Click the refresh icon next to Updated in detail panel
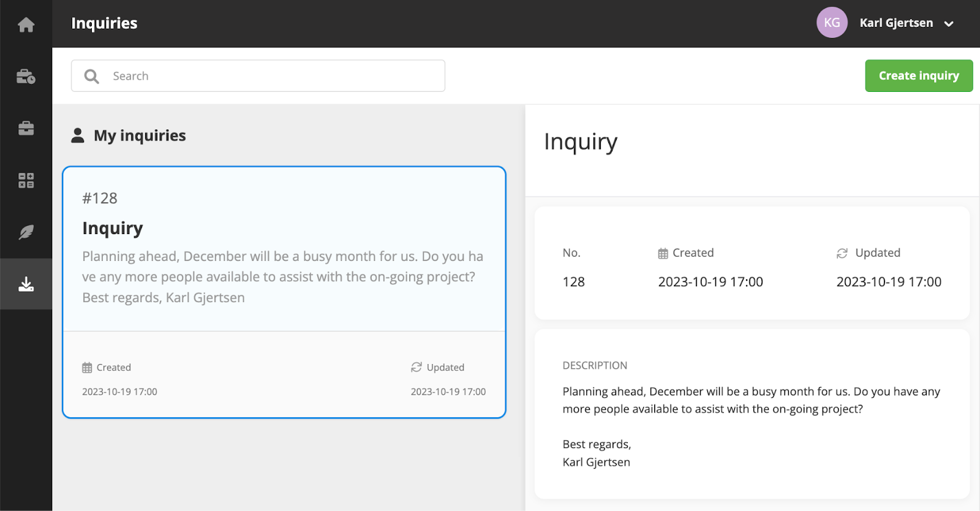The height and width of the screenshot is (511, 980). pyautogui.click(x=842, y=253)
